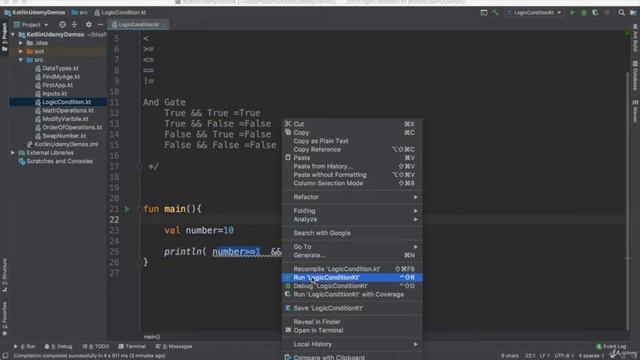The width and height of the screenshot is (640, 360).
Task: Hide the Project panel with minus icon
Action: click(100, 24)
